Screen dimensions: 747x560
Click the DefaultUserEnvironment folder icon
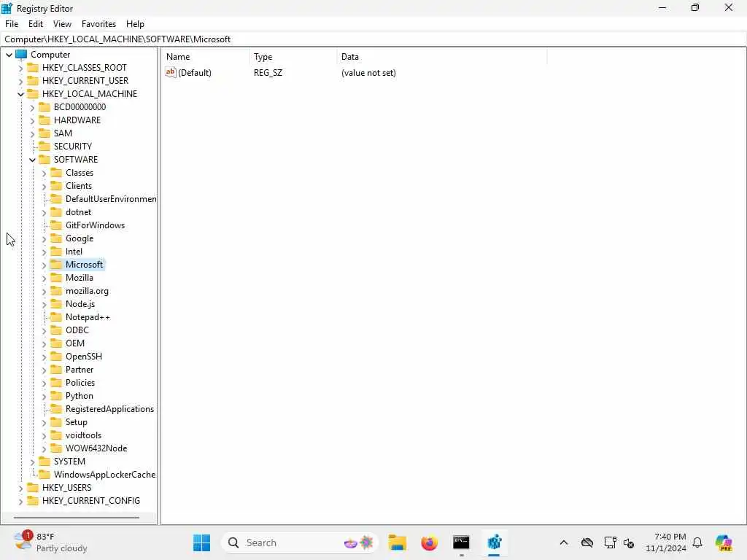tap(56, 198)
